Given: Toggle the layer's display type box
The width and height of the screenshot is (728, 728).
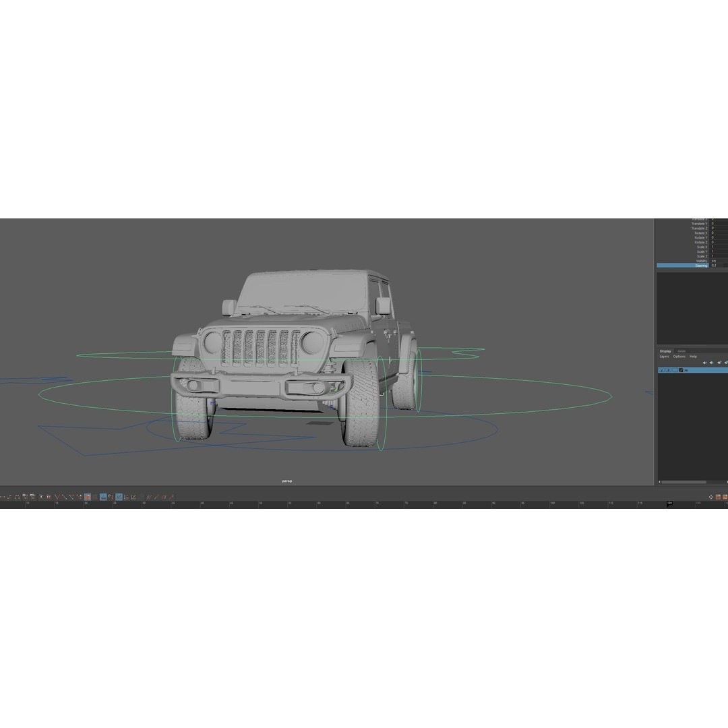Looking at the screenshot, I should click(x=675, y=370).
